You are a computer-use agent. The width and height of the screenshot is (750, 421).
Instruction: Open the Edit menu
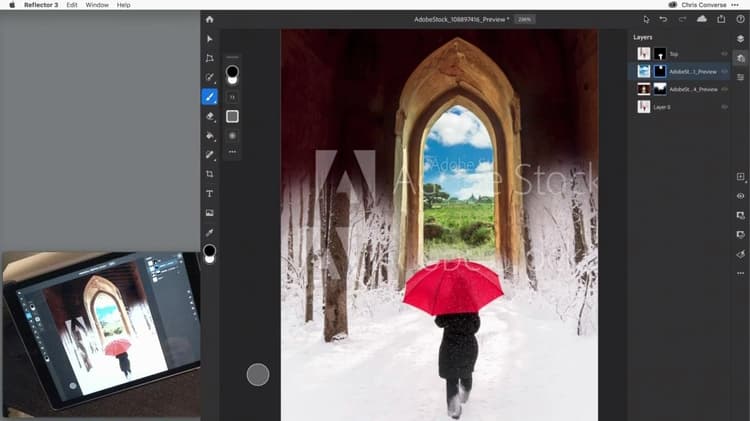point(72,5)
